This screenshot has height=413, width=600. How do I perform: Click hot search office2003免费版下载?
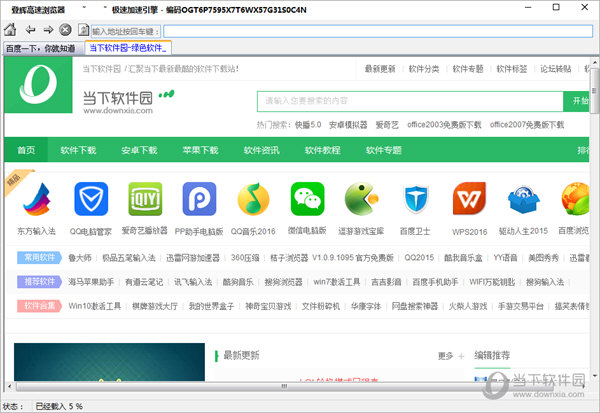[x=444, y=125]
